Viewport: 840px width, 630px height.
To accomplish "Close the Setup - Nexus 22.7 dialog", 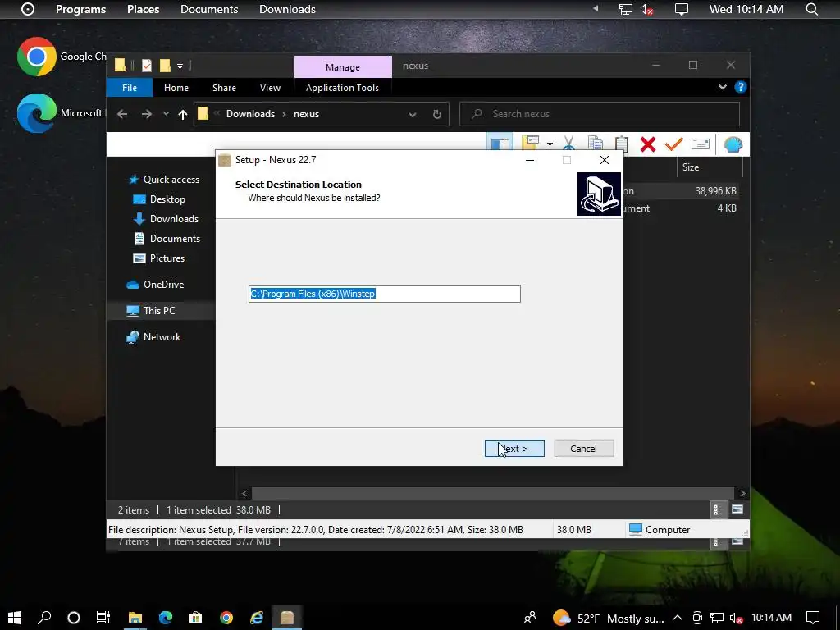I will click(605, 160).
